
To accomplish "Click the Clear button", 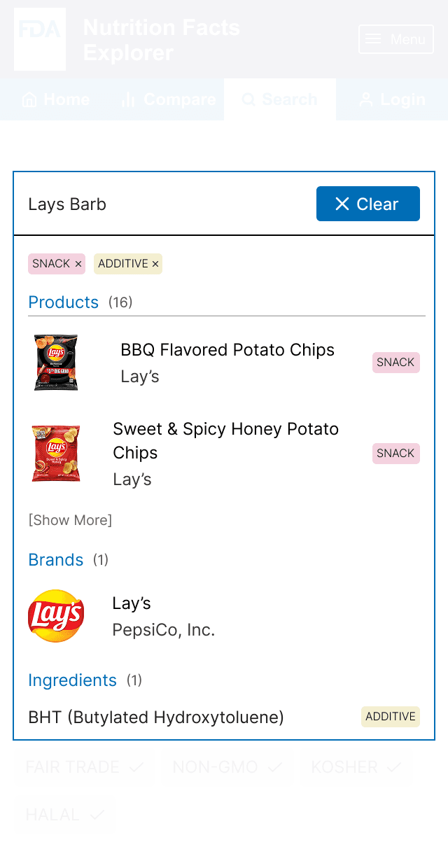I will (368, 204).
